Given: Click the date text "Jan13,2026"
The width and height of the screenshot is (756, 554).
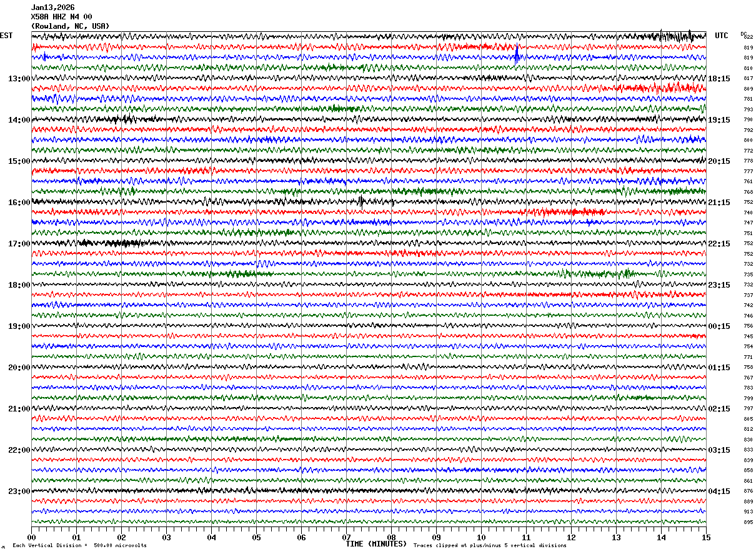Looking at the screenshot, I should click(52, 8).
